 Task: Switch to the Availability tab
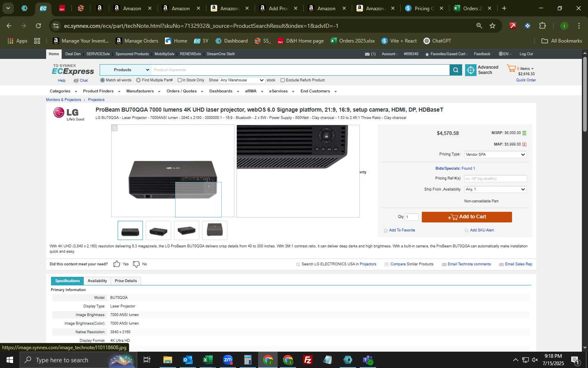click(97, 281)
